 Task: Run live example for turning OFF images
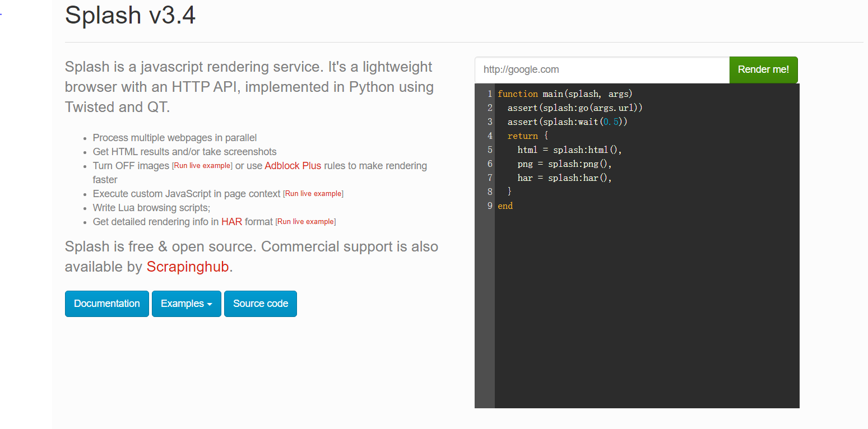click(202, 166)
